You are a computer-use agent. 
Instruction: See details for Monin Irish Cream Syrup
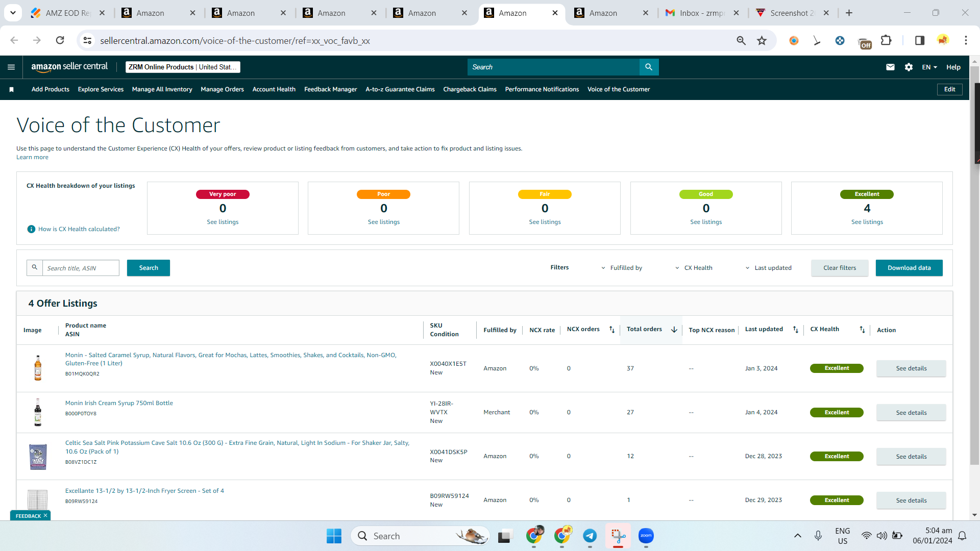click(x=911, y=412)
